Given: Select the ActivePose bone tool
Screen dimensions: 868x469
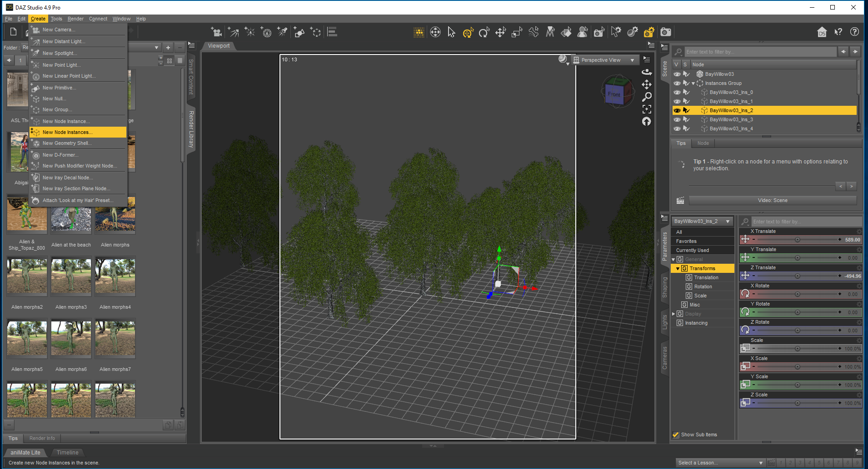Looking at the screenshot, I should 534,32.
